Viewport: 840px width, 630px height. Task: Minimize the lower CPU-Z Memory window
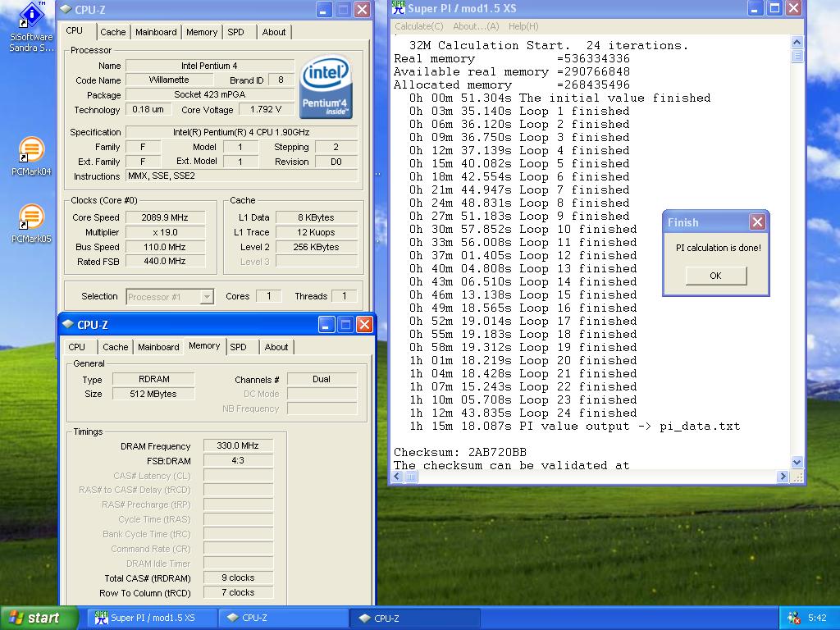click(326, 324)
